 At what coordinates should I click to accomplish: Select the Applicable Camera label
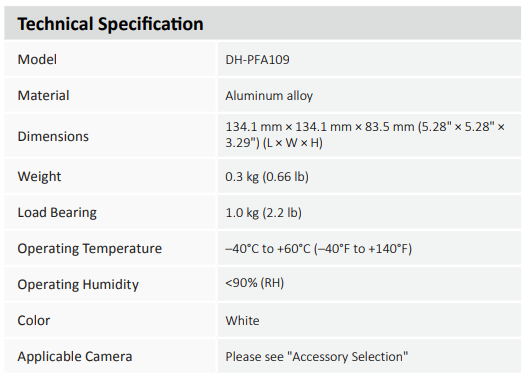point(75,357)
